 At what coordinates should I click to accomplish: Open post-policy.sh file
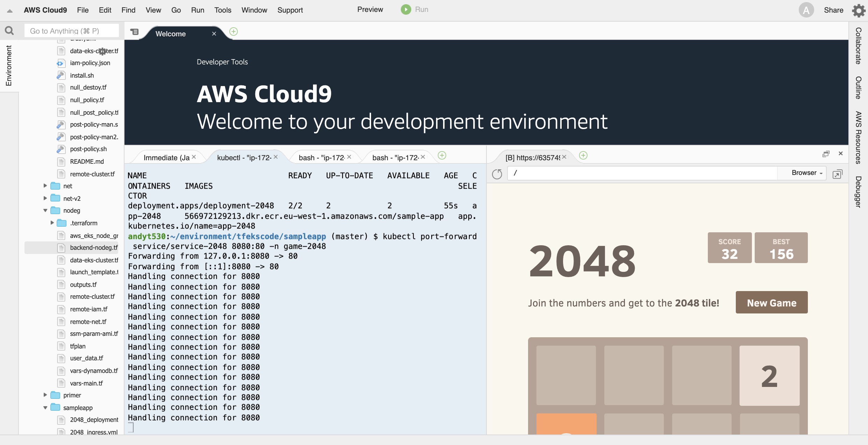(88, 149)
